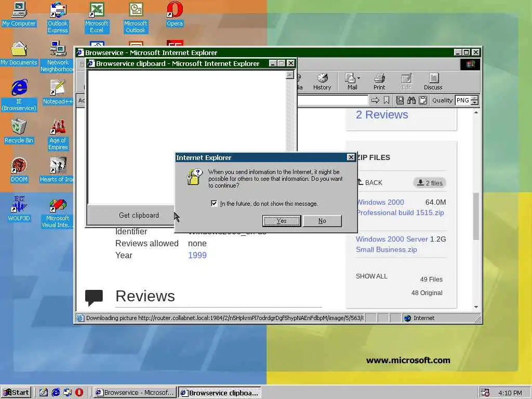Click the page icon in the status bar

(80, 318)
